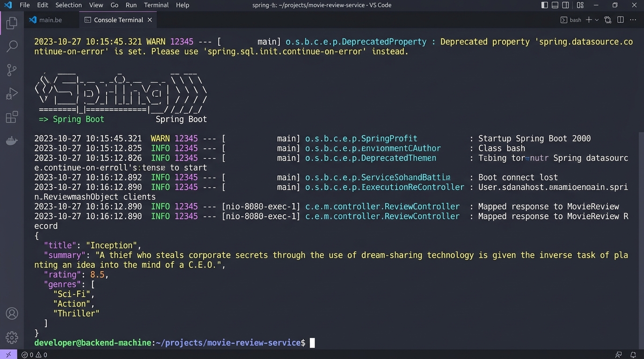The width and height of the screenshot is (644, 359).
Task: Open the Manage gear icon
Action: (12, 337)
